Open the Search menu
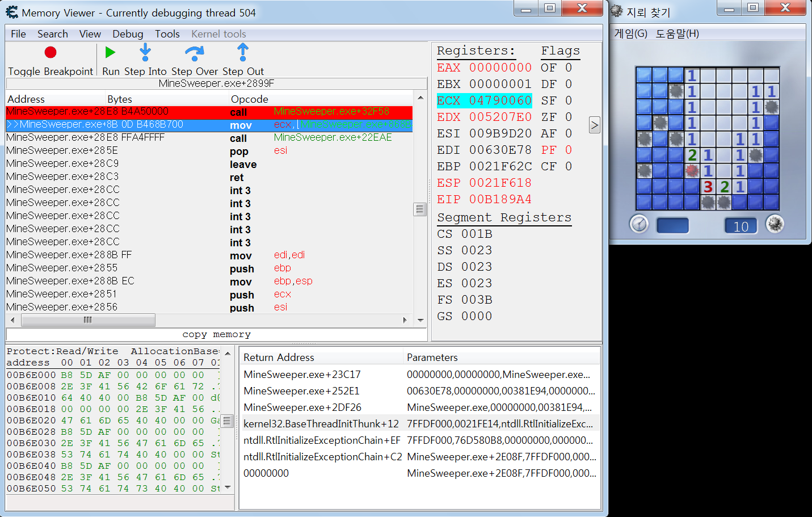This screenshot has height=517, width=812. tap(53, 34)
